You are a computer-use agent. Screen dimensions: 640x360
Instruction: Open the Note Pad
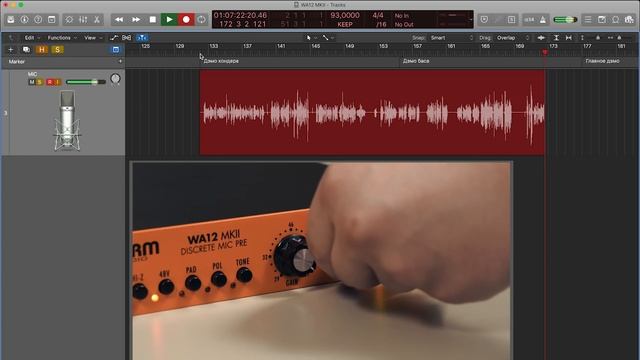pyautogui.click(x=602, y=20)
